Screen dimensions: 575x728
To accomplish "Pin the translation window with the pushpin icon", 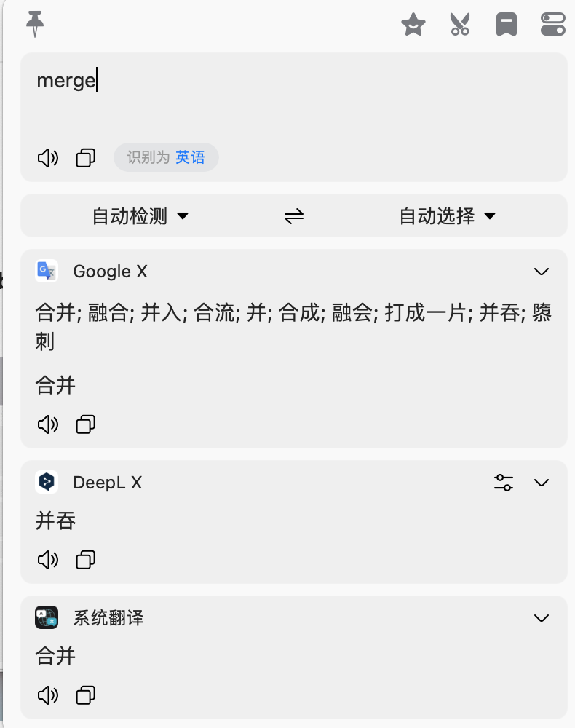I will [x=35, y=24].
